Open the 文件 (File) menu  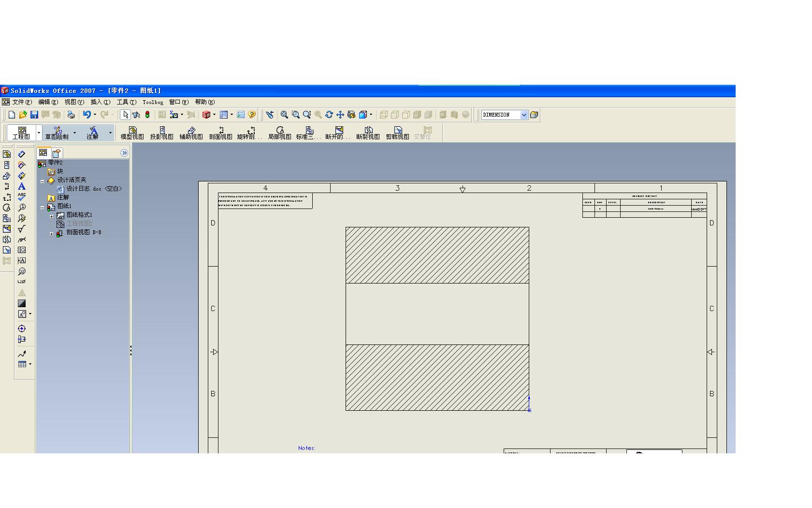click(22, 102)
